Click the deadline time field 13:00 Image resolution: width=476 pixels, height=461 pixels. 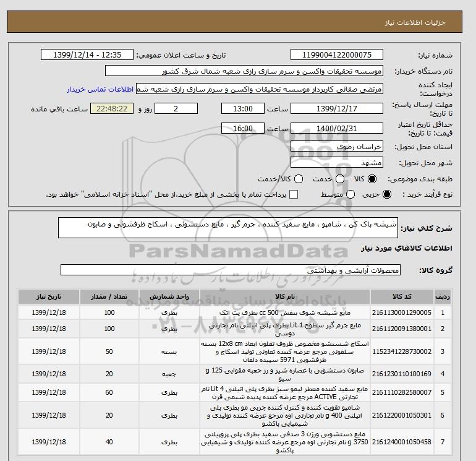(x=243, y=108)
